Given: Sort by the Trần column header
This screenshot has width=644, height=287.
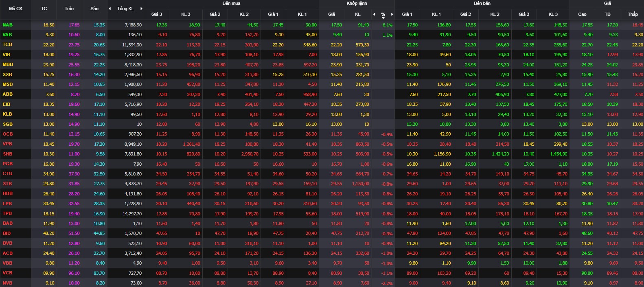Looking at the screenshot, I should (x=69, y=9).
